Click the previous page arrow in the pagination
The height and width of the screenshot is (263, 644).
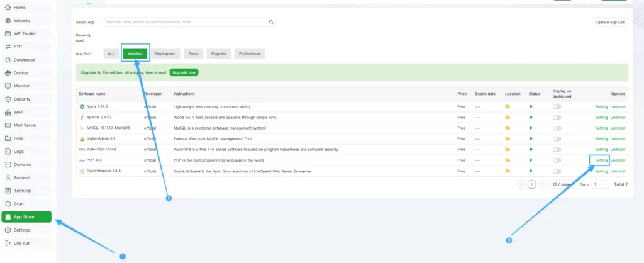[521, 184]
